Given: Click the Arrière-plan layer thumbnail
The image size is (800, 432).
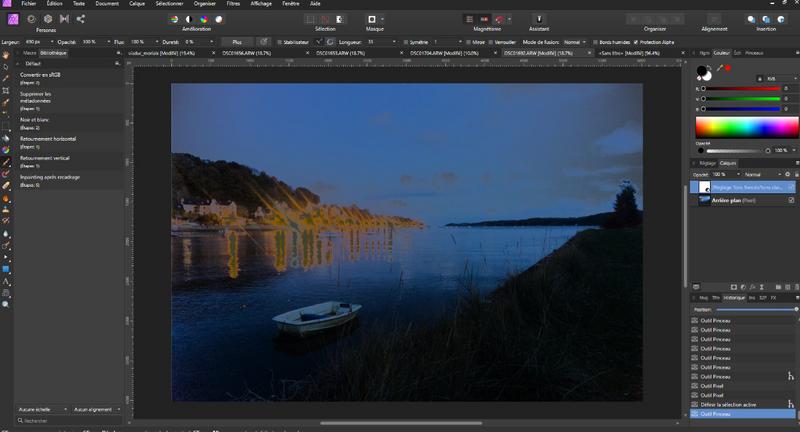Looking at the screenshot, I should (x=705, y=200).
